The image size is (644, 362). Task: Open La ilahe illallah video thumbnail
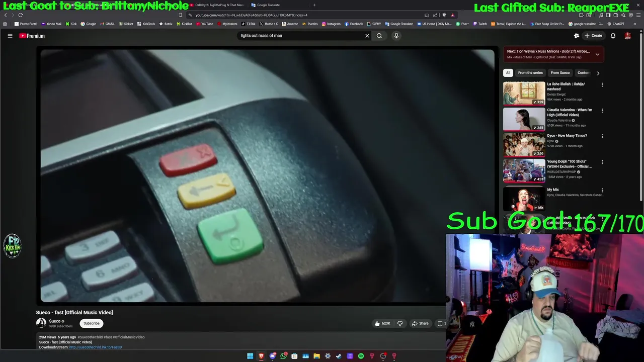click(x=524, y=94)
